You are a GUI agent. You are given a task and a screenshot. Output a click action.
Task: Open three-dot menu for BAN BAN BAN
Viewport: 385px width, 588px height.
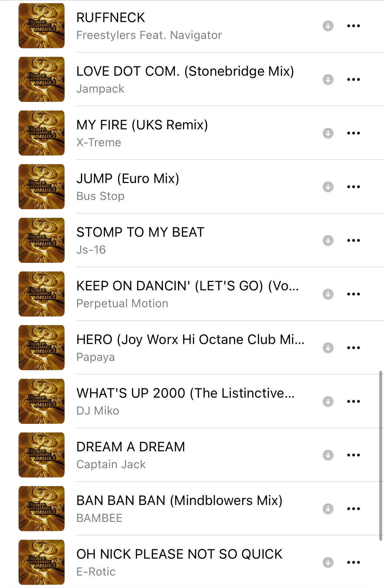click(x=353, y=508)
